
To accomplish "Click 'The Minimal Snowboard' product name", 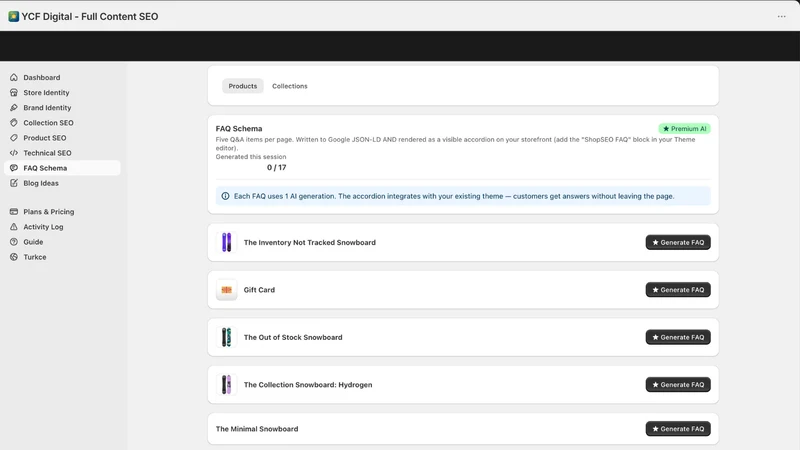I will point(257,429).
